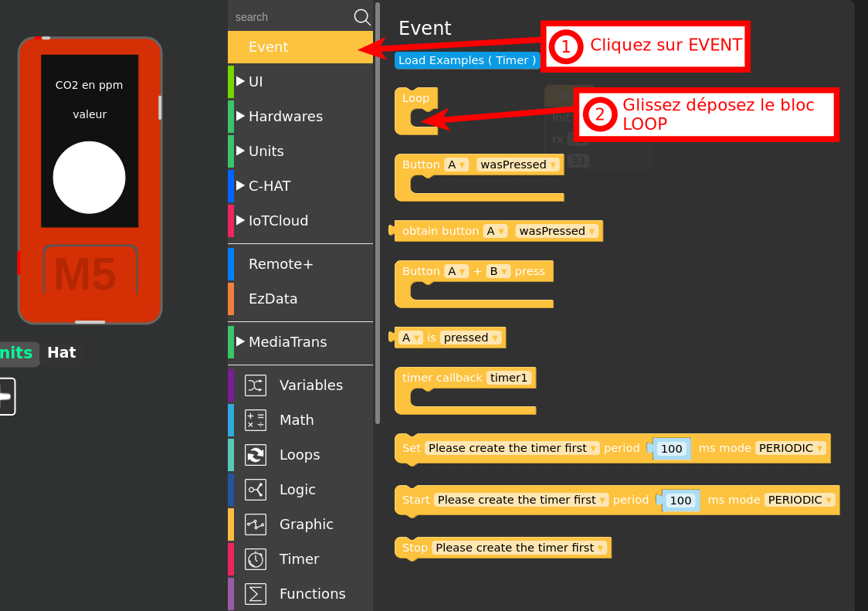Open PERIODIC mode dropdown in Set block
Screen dimensions: 868x611
click(790, 448)
